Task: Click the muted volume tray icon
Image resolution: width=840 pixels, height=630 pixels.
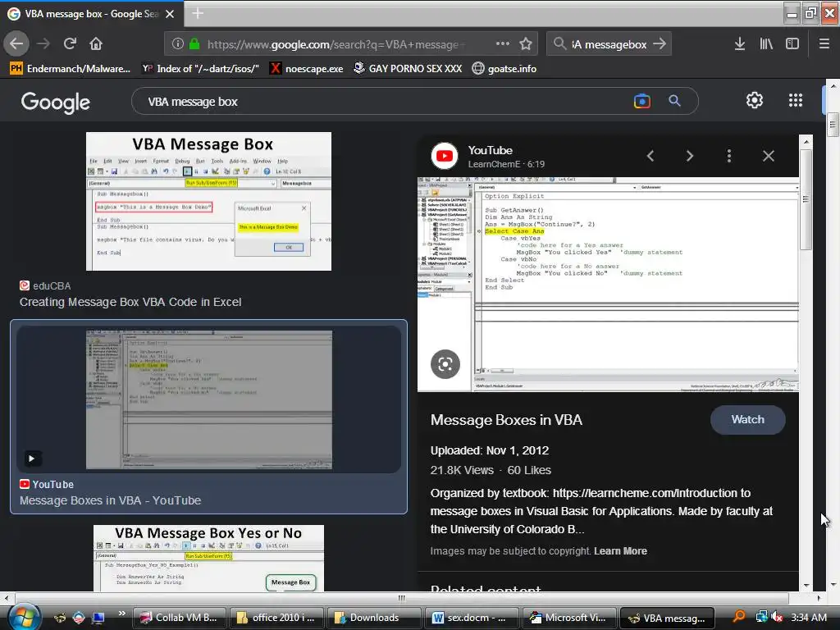Action: [777, 618]
